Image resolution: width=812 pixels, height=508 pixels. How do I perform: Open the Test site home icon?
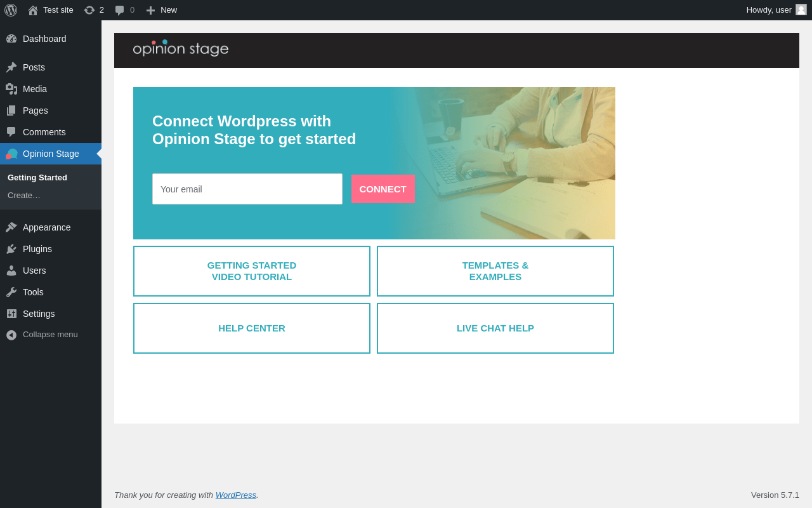click(33, 10)
